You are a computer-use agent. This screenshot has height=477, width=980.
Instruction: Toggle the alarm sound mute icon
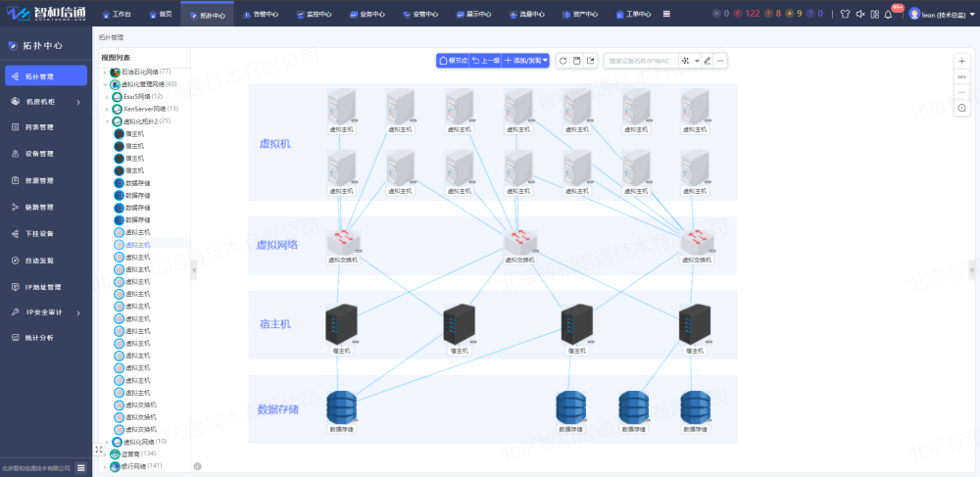pyautogui.click(x=860, y=14)
